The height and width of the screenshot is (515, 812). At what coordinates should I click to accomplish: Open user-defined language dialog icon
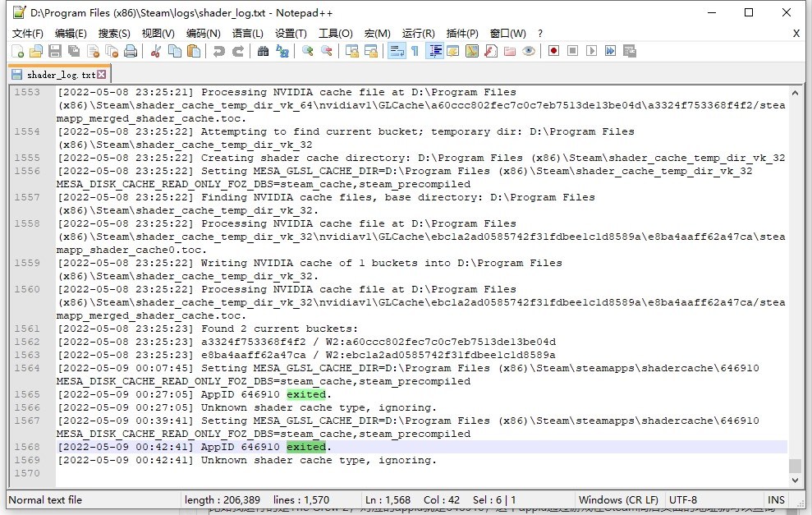[452, 51]
